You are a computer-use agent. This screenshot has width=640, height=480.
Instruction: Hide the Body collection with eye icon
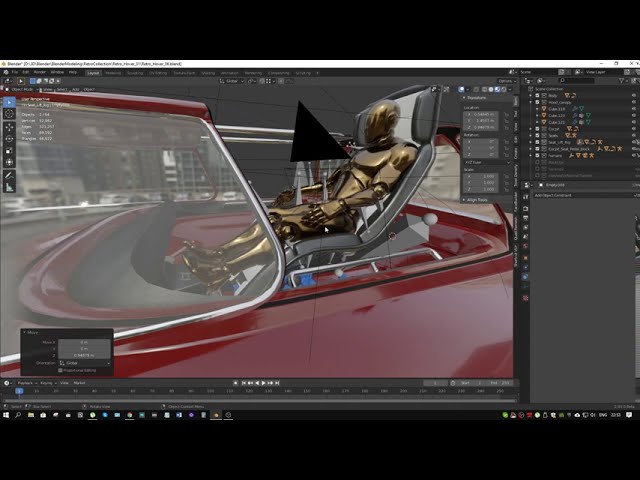click(634, 96)
